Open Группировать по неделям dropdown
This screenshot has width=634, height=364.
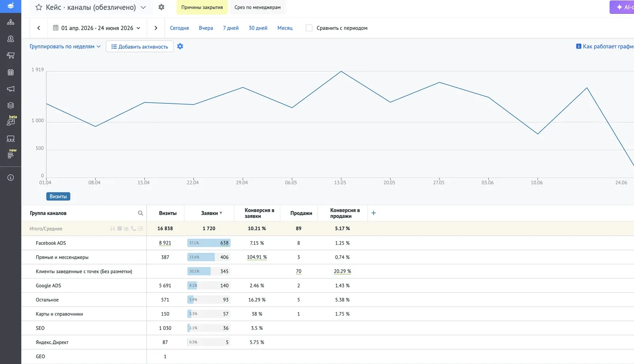click(65, 46)
